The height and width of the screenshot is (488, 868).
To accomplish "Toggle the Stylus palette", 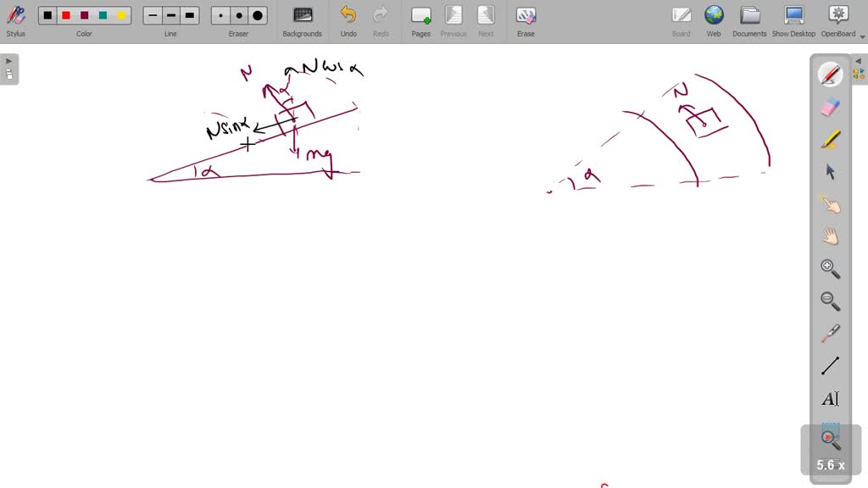I will [15, 20].
